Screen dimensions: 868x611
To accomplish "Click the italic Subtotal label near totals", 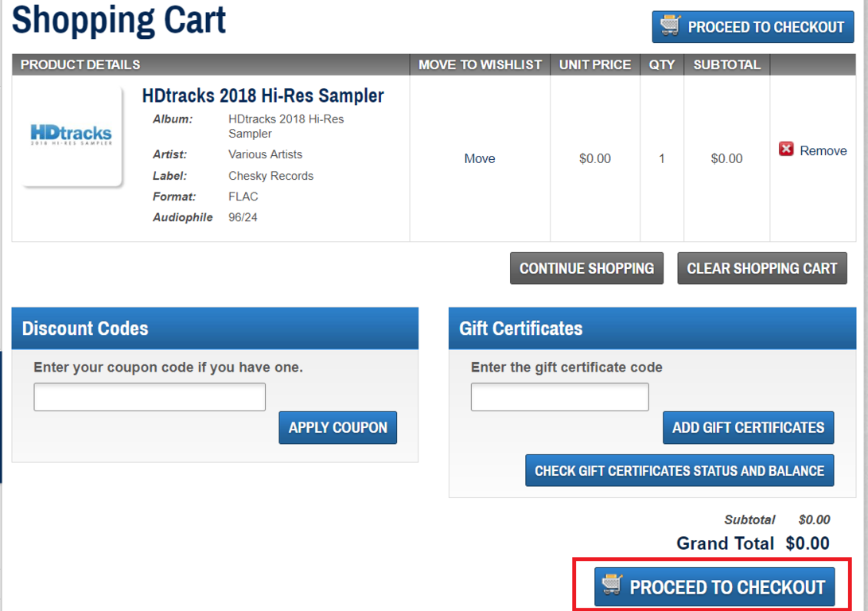I will tap(750, 520).
